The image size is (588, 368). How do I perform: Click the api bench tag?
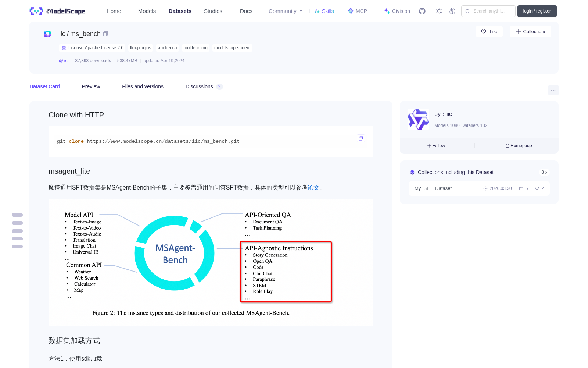click(x=167, y=48)
